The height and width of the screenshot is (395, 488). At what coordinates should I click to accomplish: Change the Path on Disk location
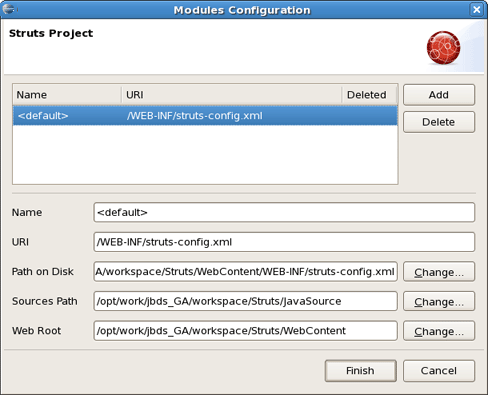point(439,272)
